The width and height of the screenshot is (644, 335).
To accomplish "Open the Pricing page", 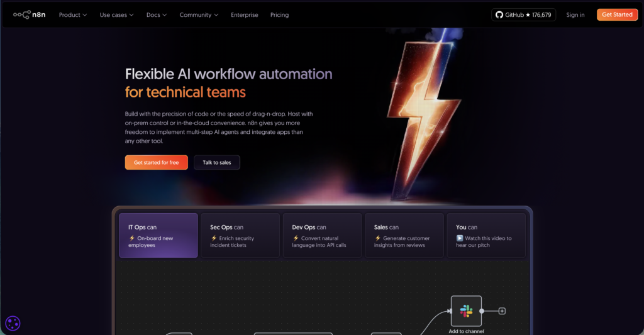I will click(279, 15).
